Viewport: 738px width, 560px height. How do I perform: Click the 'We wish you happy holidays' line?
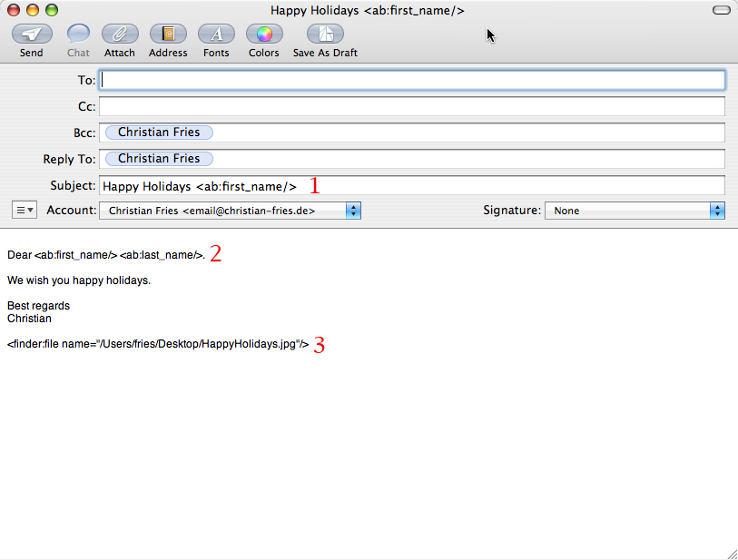[x=79, y=280]
